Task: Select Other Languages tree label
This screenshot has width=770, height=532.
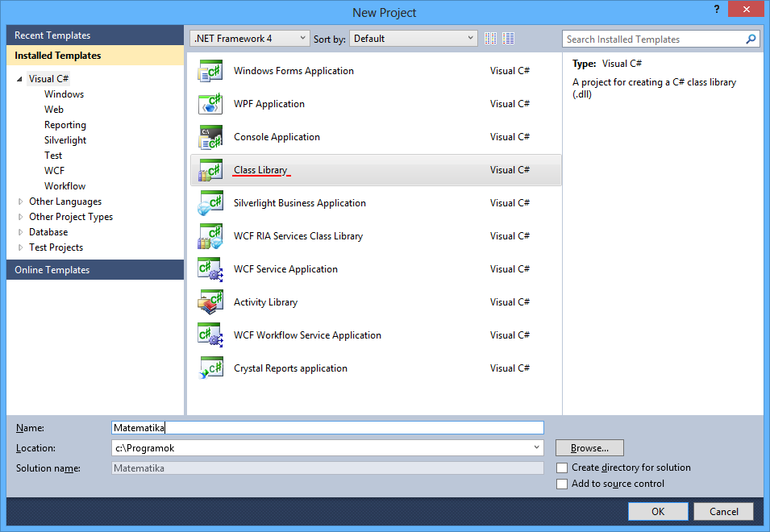Action: point(65,202)
